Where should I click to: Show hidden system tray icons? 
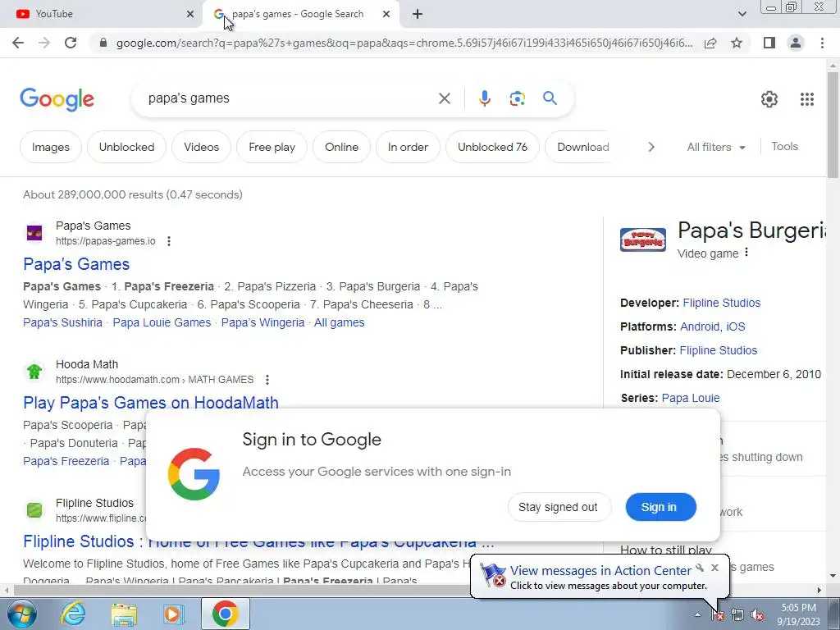point(697,615)
